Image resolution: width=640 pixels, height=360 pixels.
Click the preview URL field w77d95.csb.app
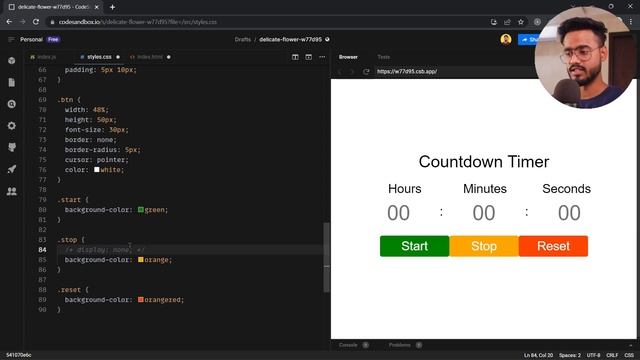[x=407, y=71]
